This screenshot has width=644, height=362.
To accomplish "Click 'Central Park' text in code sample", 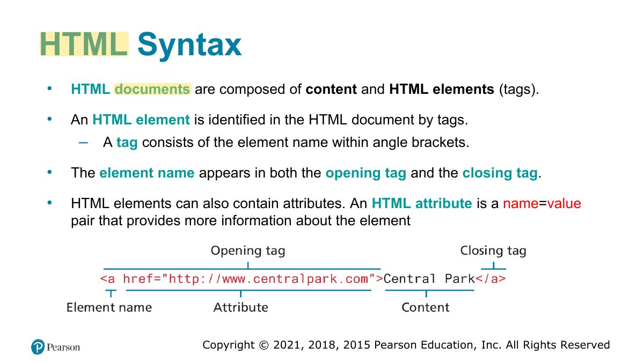I will 429,279.
